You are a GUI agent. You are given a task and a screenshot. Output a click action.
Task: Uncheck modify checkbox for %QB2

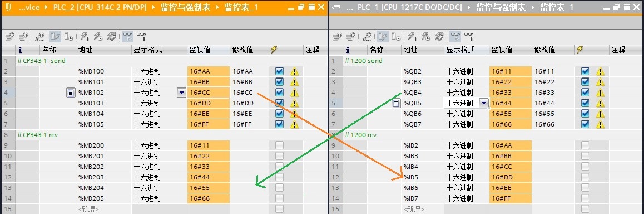click(585, 71)
